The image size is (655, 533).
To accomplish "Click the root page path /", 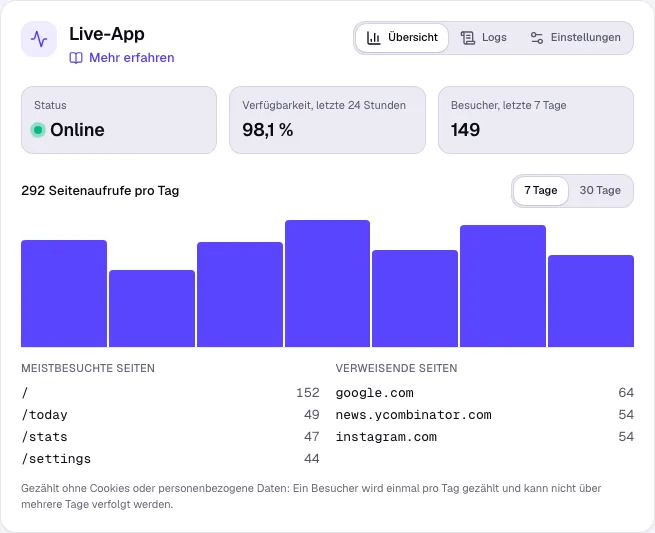I will point(25,393).
